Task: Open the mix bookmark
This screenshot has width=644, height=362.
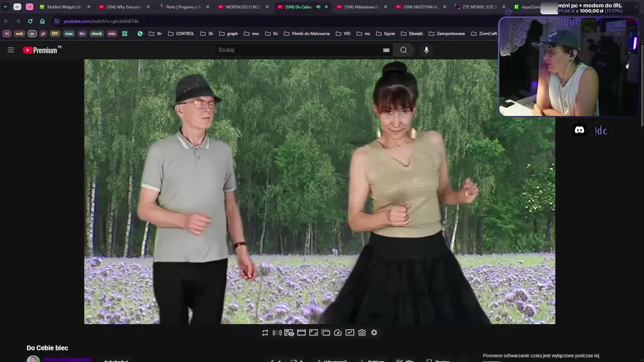Action: tap(112, 34)
